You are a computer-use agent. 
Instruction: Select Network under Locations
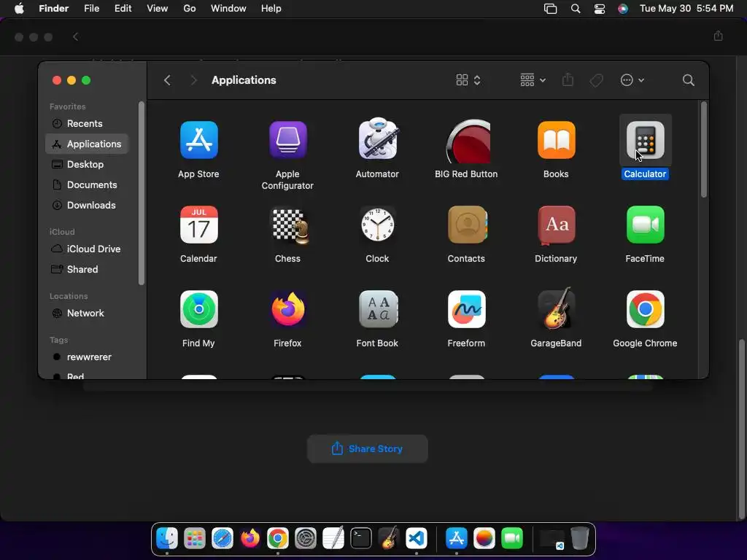coord(87,314)
